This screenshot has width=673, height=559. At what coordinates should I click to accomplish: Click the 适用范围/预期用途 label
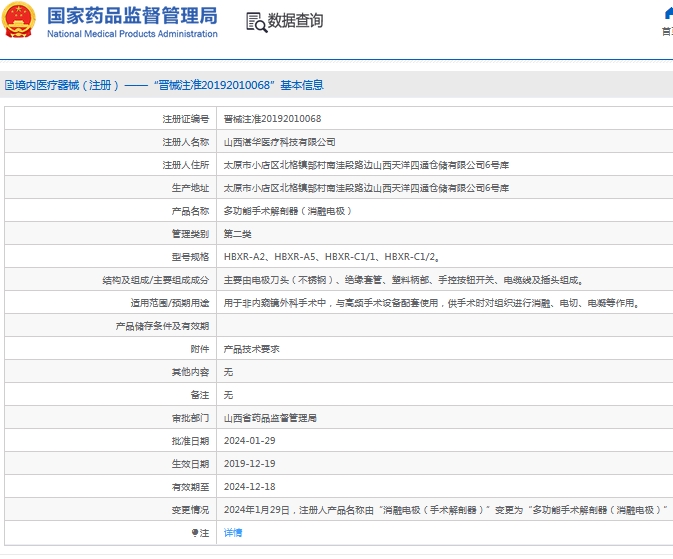[170, 303]
